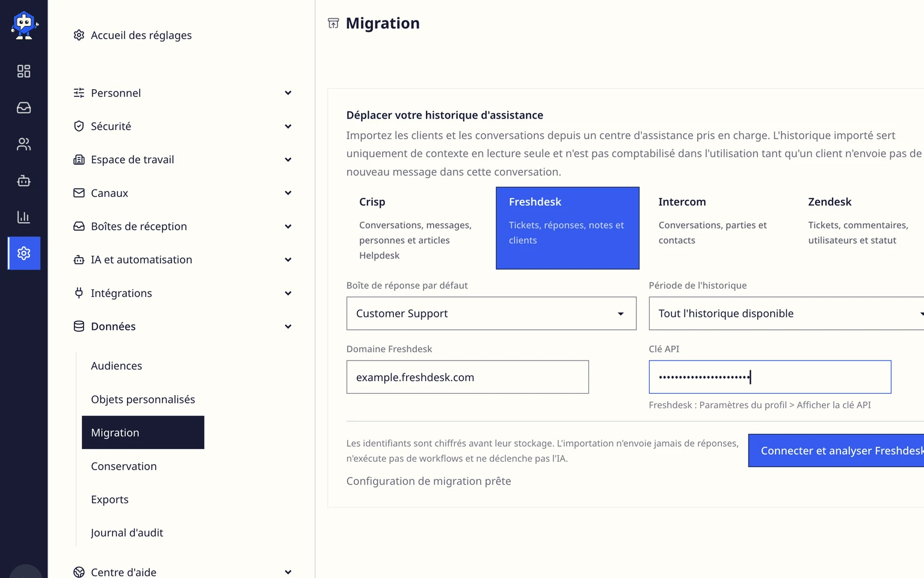Open the Tout l'historique disponible dropdown
Viewport: 924px width, 578px height.
tap(786, 313)
